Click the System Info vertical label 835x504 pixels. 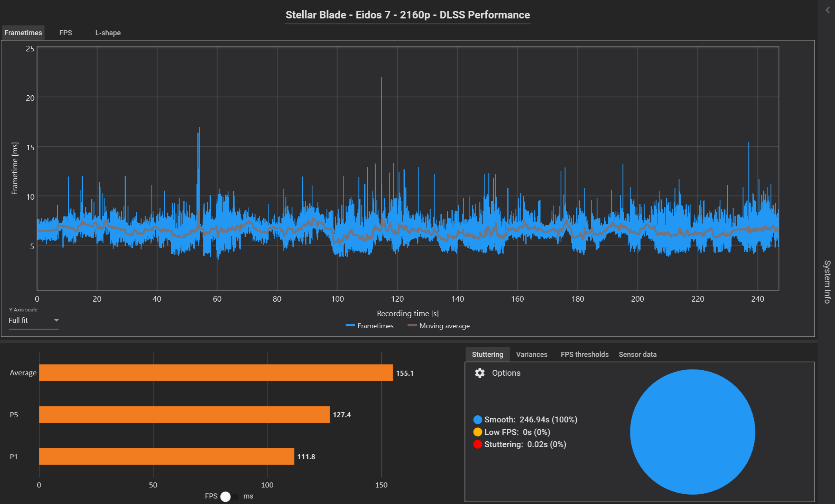[x=827, y=282]
